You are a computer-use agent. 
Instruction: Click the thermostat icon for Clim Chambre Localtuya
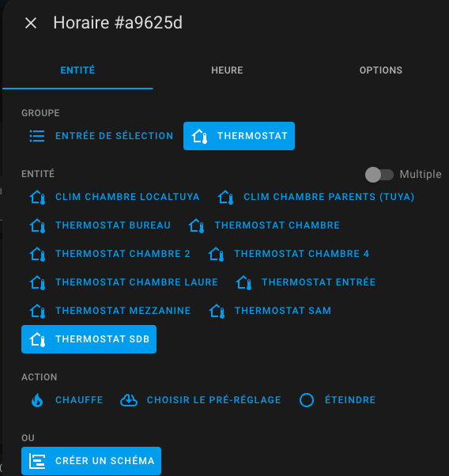tap(37, 197)
